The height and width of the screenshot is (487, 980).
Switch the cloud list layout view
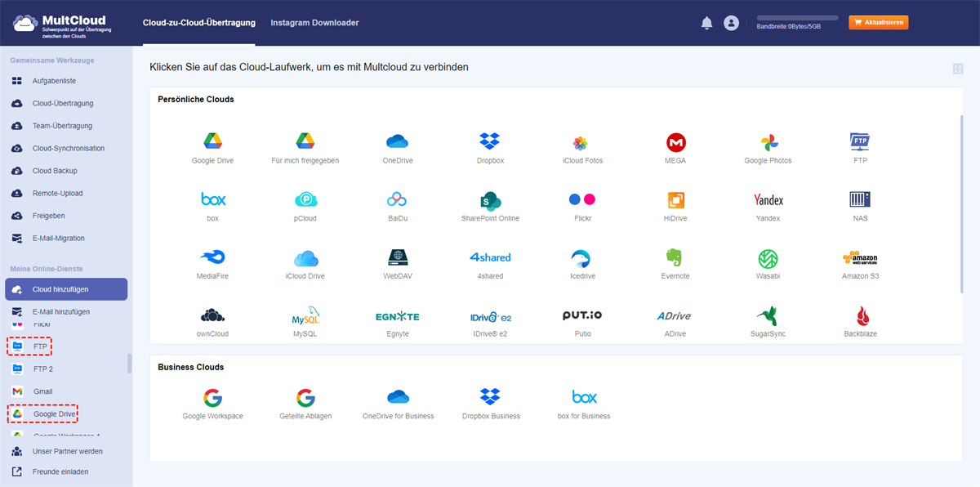(x=957, y=69)
